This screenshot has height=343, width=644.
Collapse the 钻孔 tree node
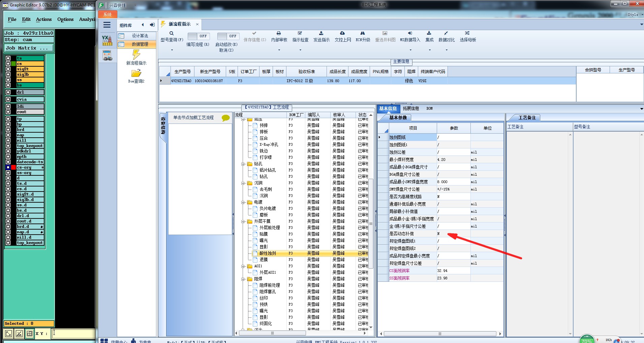[x=243, y=164]
